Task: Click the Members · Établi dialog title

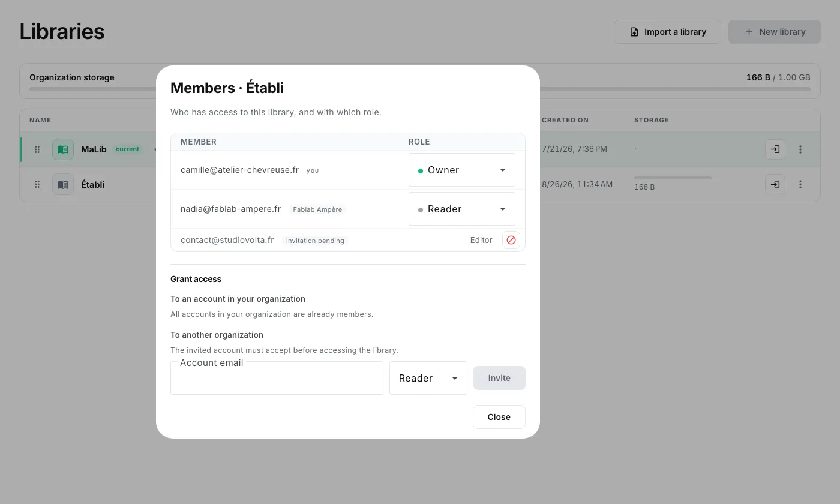Action: coord(227,88)
